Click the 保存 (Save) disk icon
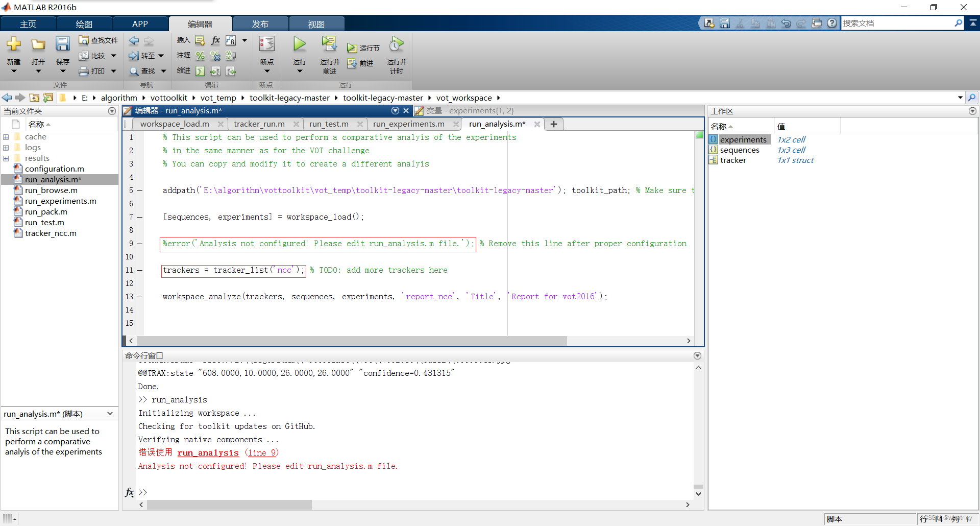 (x=63, y=44)
